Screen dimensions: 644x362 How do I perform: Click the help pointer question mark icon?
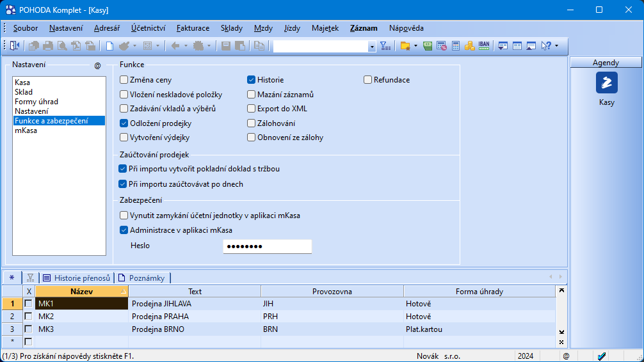tap(546, 46)
